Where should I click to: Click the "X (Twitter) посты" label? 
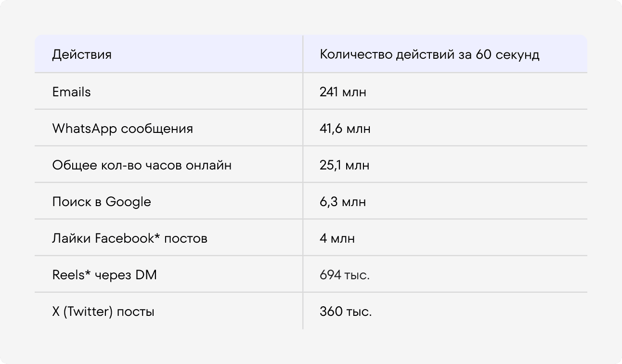103,312
